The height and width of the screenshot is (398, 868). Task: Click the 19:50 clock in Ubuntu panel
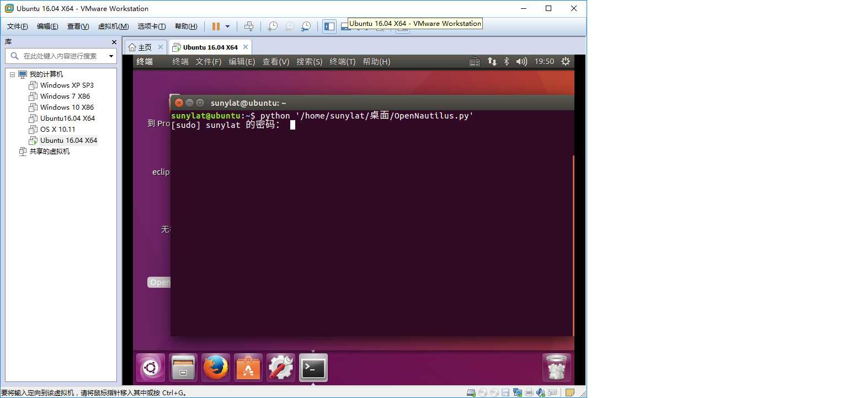[x=544, y=62]
